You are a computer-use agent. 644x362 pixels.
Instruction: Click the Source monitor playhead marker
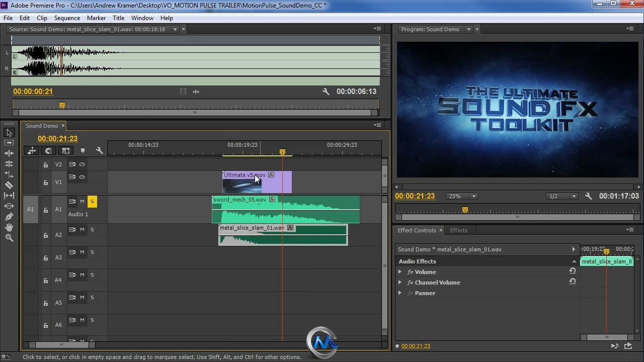(x=62, y=105)
